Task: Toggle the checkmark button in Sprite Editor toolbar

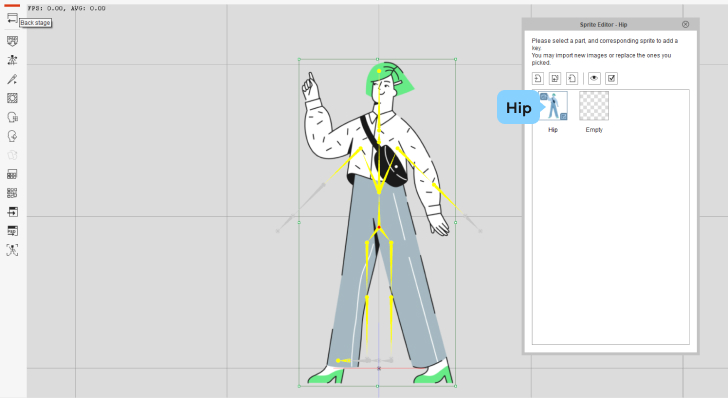Action: [x=611, y=78]
